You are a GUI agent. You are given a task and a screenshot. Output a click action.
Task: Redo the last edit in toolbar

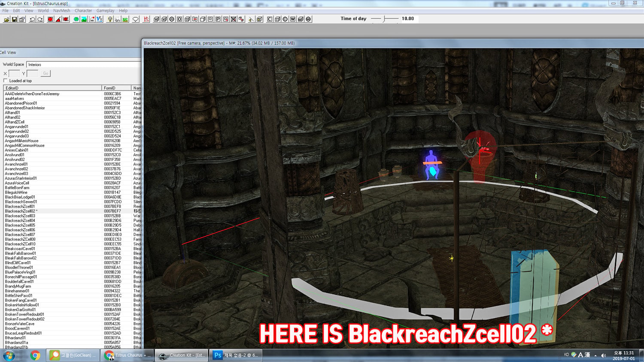(40, 19)
